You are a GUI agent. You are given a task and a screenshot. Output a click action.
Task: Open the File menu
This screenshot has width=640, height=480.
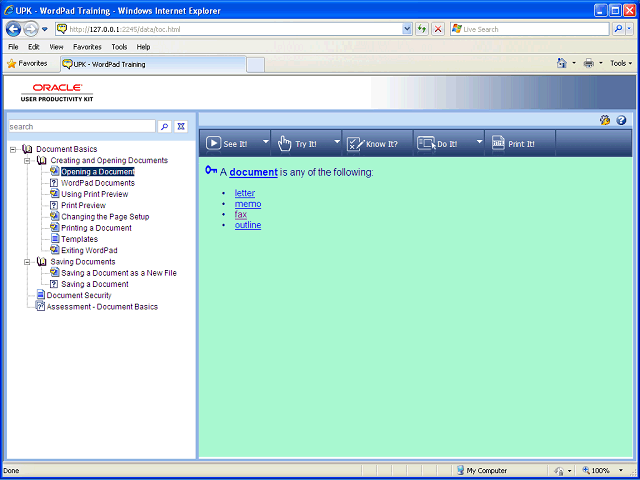pyautogui.click(x=13, y=47)
